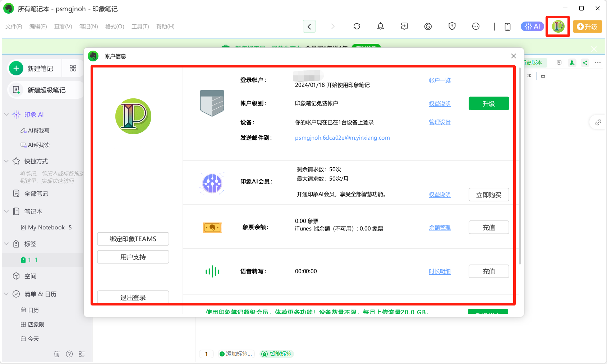Create a new super note
Viewport: 607px width, 364px height.
click(x=45, y=90)
